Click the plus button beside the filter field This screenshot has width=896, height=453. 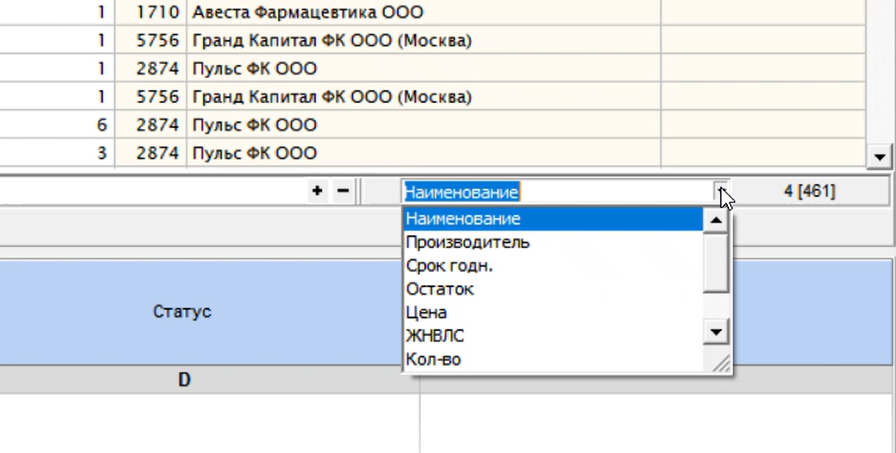(318, 191)
